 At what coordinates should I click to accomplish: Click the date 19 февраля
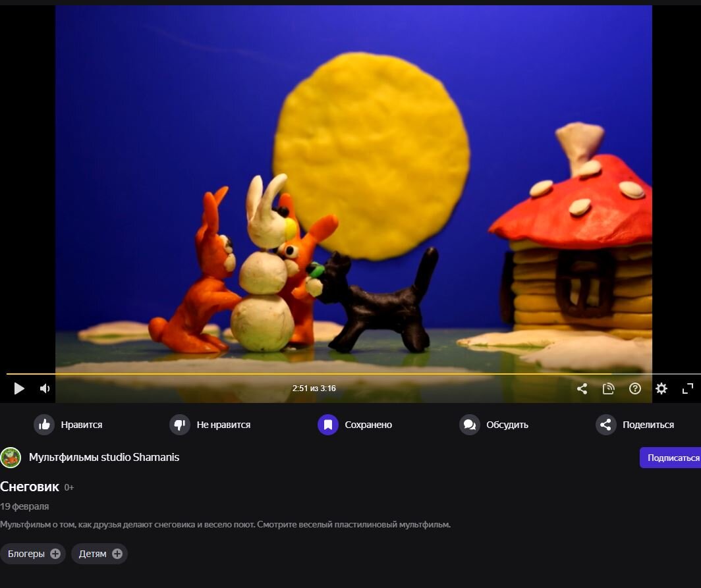pos(24,506)
